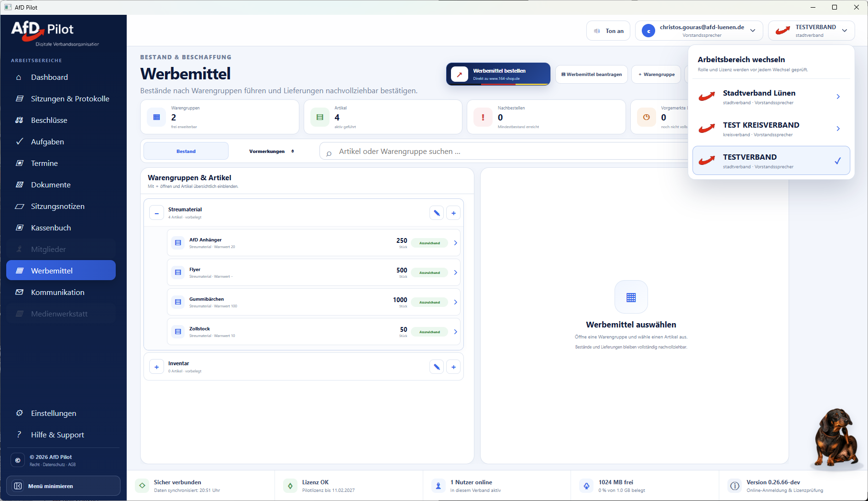This screenshot has height=501, width=868.
Task: Collapse the sidebar with Menü minimieren
Action: point(63,486)
